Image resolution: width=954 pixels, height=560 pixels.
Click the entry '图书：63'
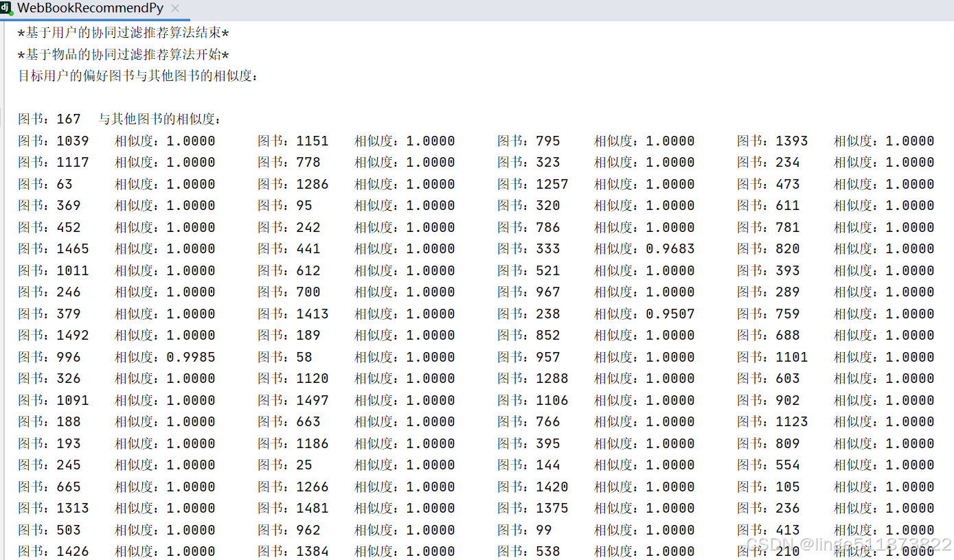click(45, 184)
